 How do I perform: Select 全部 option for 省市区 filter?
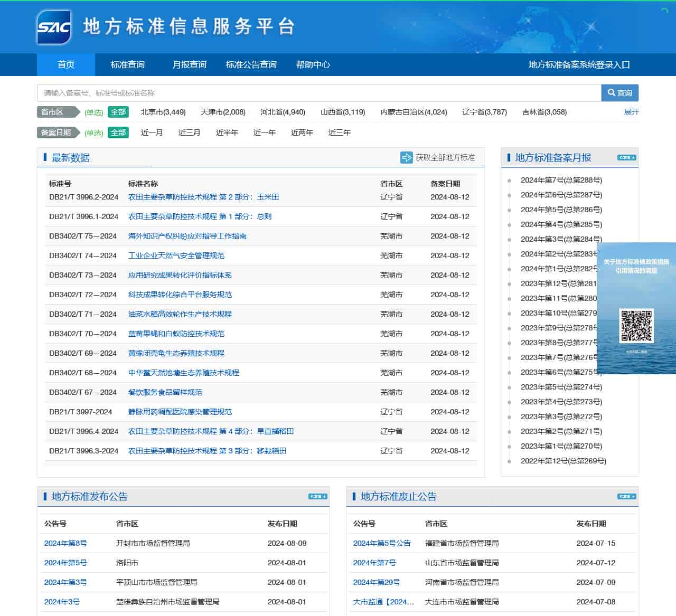(x=118, y=112)
